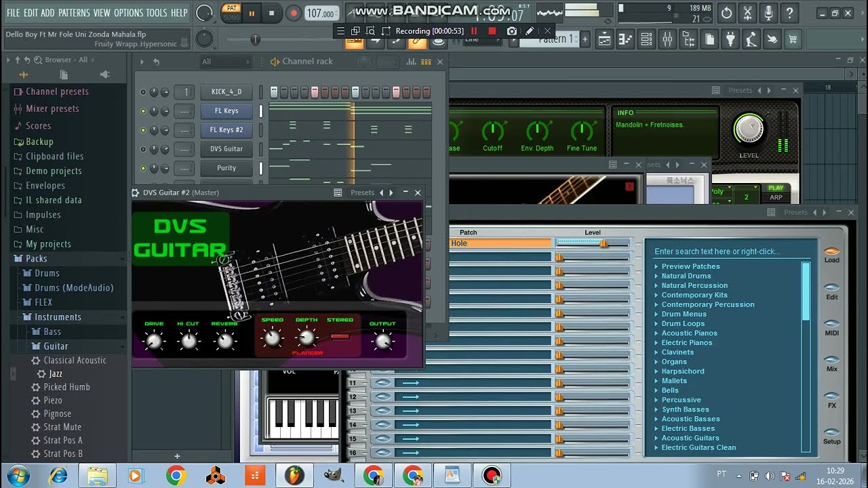
Task: Open the microphone recording icon in top toolbar
Action: point(768,13)
